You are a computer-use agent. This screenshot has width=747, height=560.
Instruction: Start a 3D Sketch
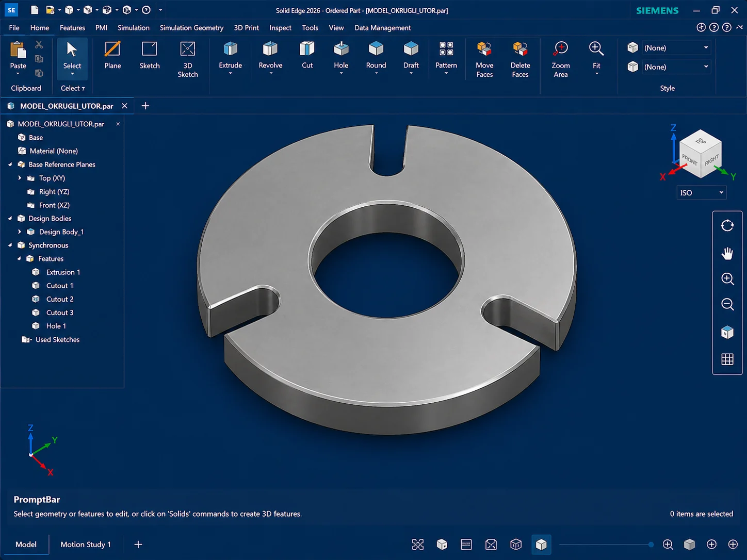[x=188, y=59]
